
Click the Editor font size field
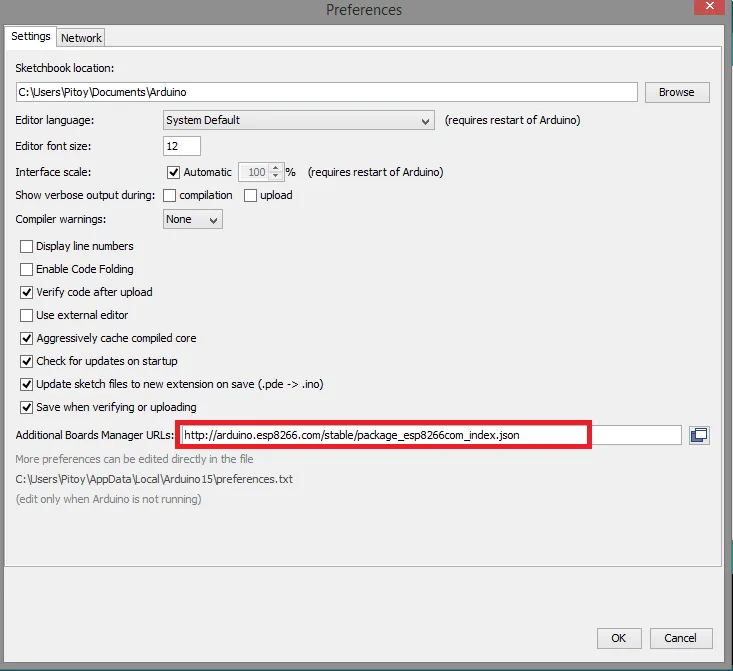182,146
